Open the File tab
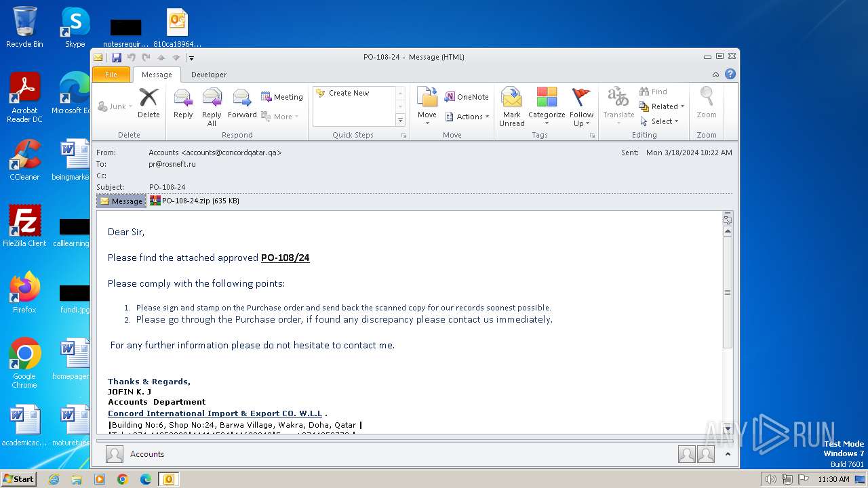Image resolution: width=868 pixels, height=488 pixels. (x=111, y=75)
